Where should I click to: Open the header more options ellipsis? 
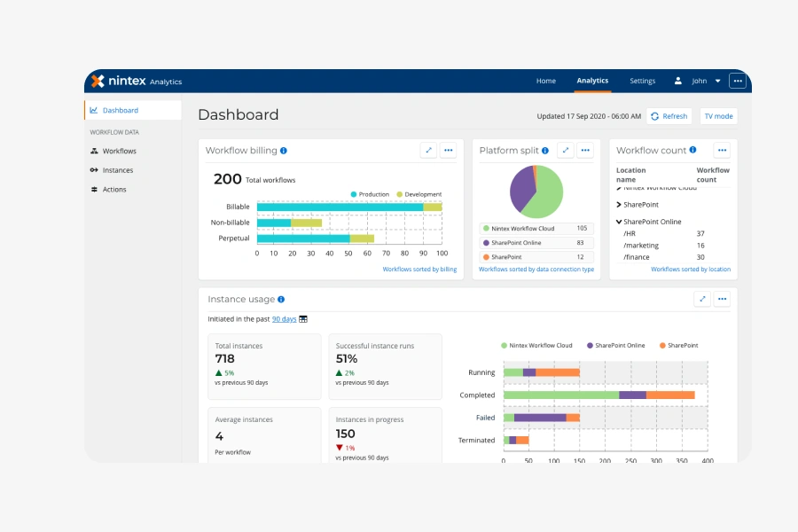tap(738, 81)
